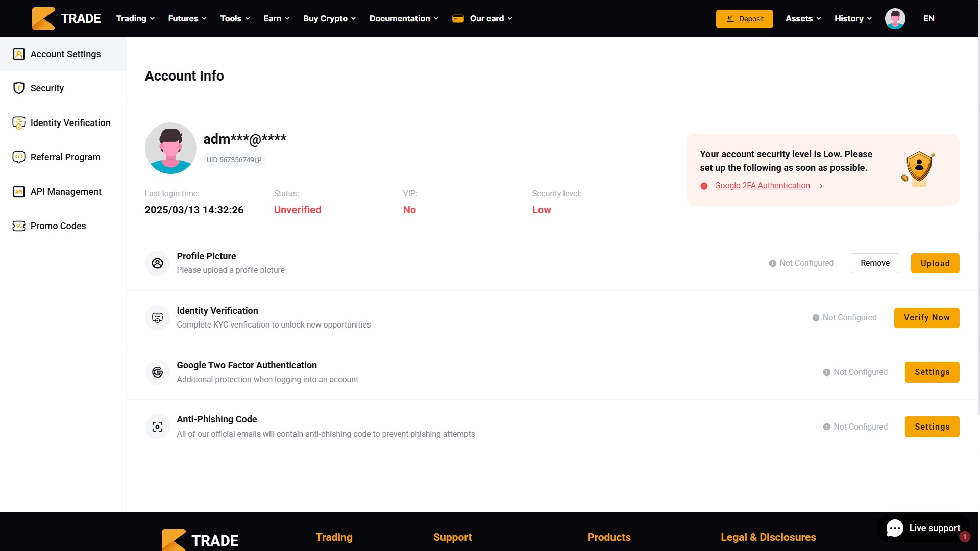980x551 pixels.
Task: Click the large profile picture thumbnail
Action: pos(170,148)
